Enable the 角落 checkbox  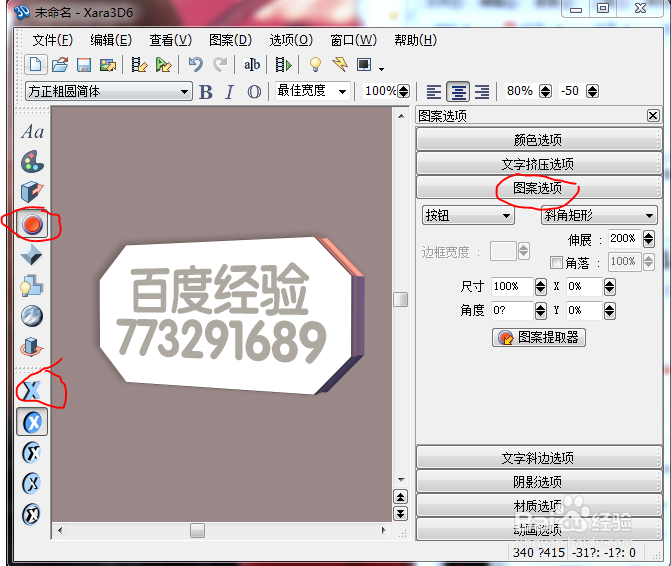(x=556, y=262)
